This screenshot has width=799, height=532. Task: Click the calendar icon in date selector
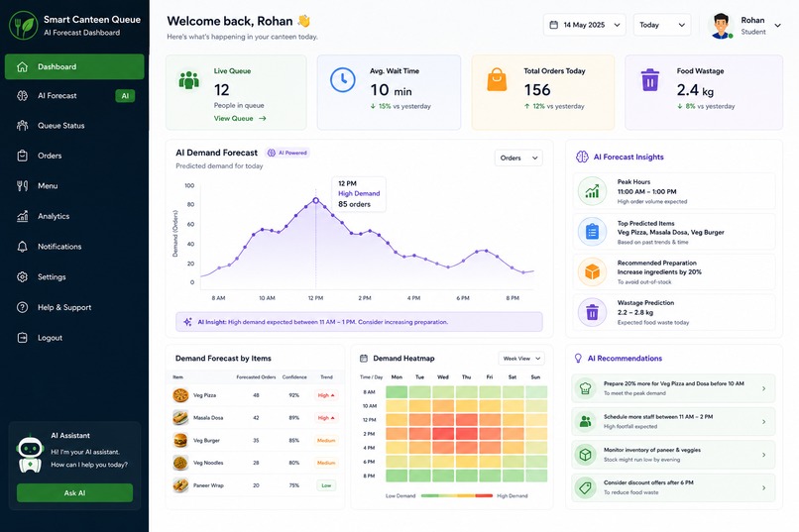pyautogui.click(x=554, y=25)
